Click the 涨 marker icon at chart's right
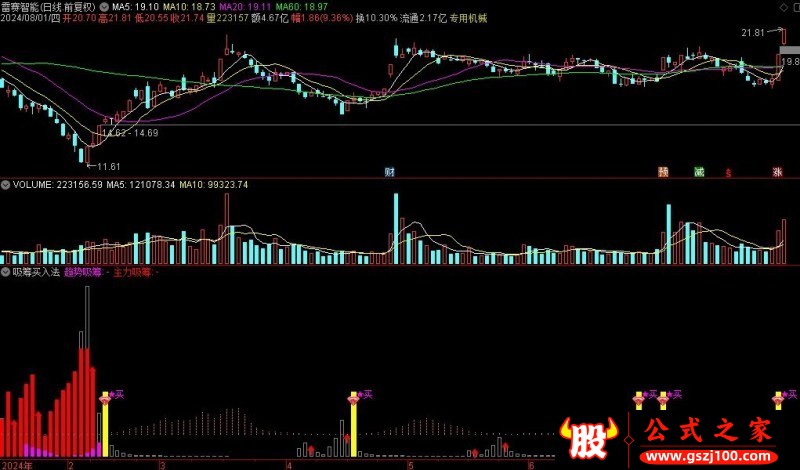800x470 pixels. 777,172
